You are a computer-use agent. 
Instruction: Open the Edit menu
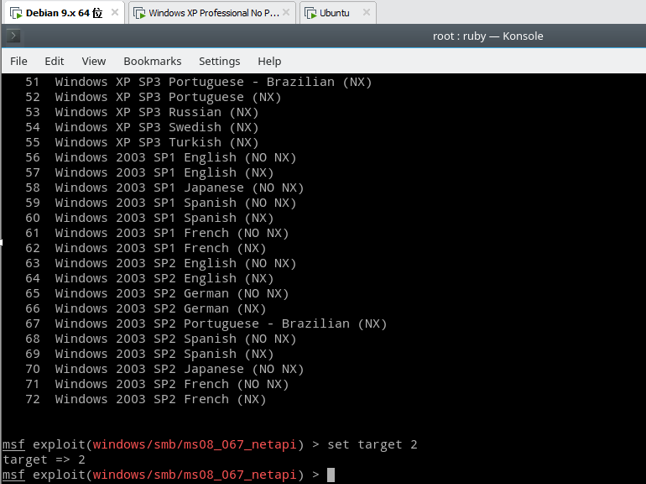[54, 61]
